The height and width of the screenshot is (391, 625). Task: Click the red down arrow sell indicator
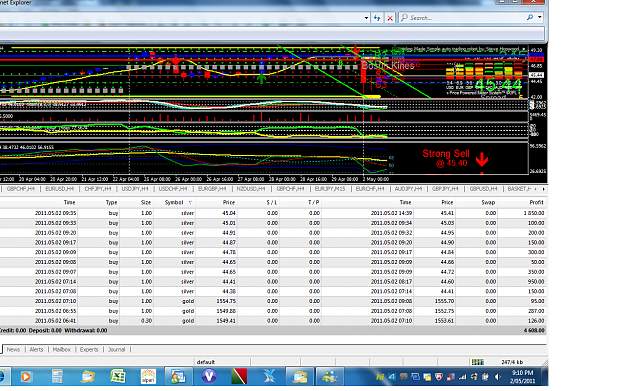coord(482,159)
